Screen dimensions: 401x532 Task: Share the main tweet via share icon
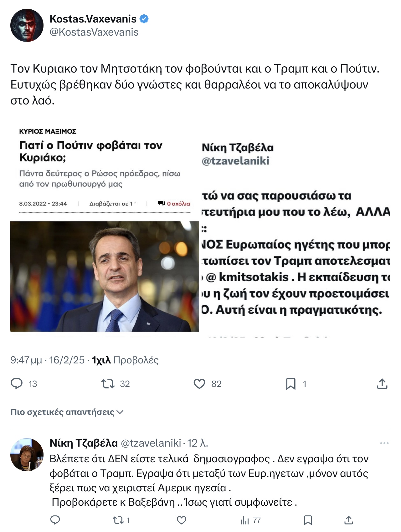pyautogui.click(x=382, y=383)
